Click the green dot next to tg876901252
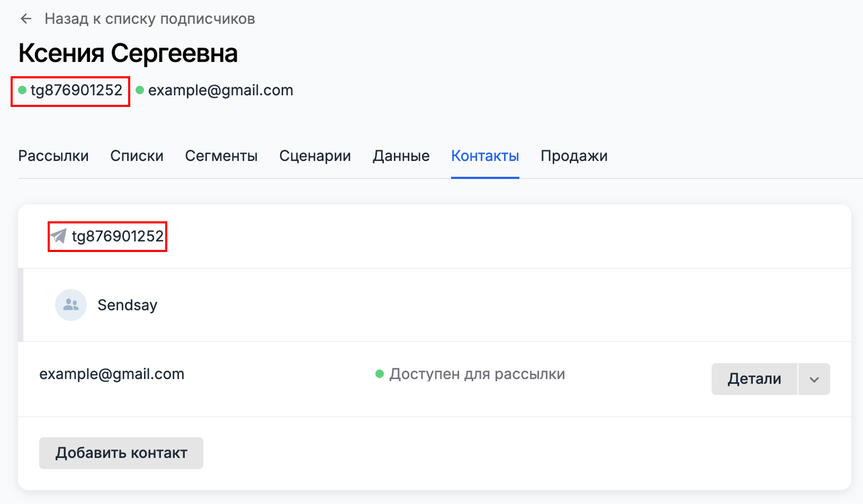Viewport: 863px width, 504px height. coord(22,90)
